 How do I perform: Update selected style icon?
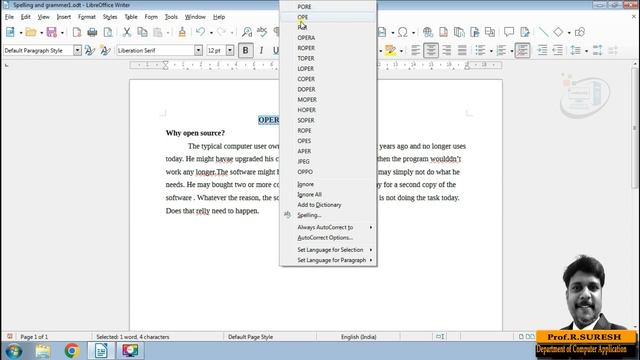[89, 50]
